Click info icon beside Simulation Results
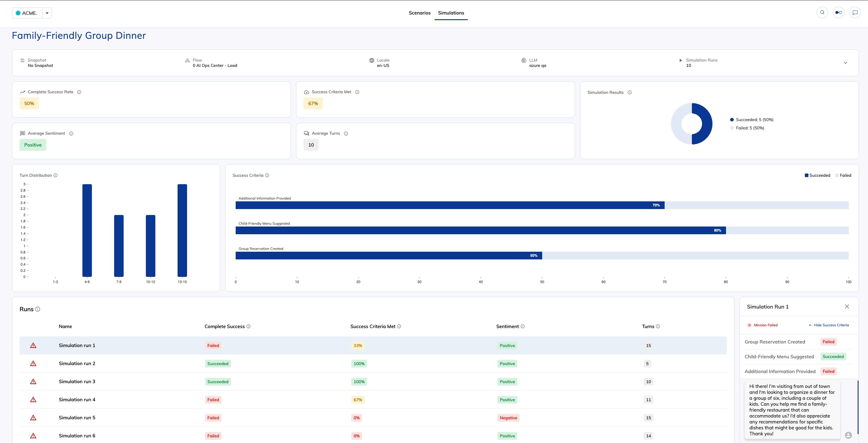The image size is (868, 443). point(629,93)
